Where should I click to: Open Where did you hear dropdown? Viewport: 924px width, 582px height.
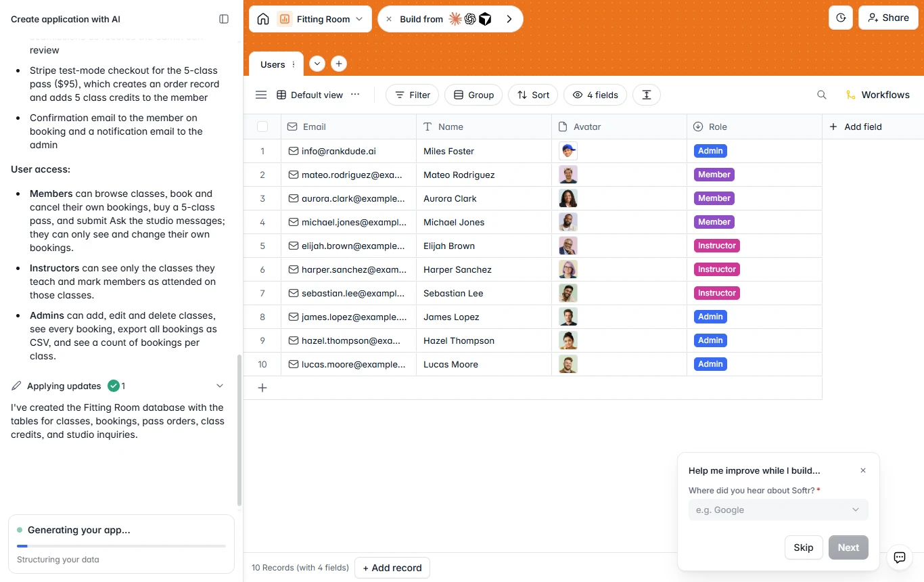[778, 510]
